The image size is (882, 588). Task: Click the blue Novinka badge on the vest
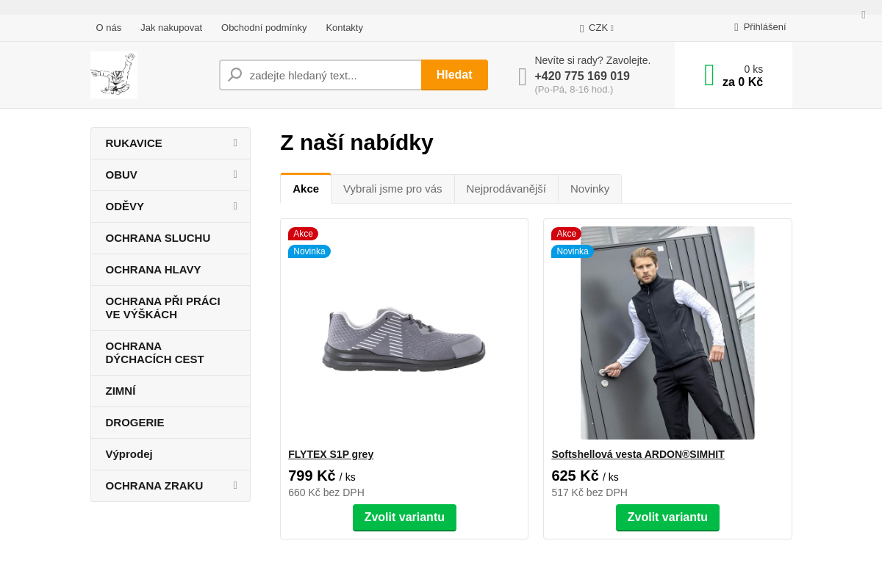(572, 251)
